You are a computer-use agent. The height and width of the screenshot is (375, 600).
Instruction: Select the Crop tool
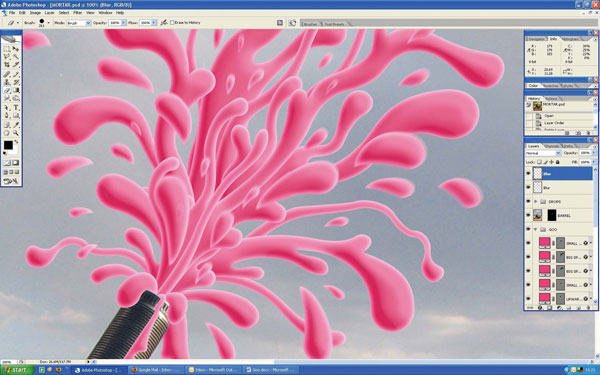[x=7, y=65]
